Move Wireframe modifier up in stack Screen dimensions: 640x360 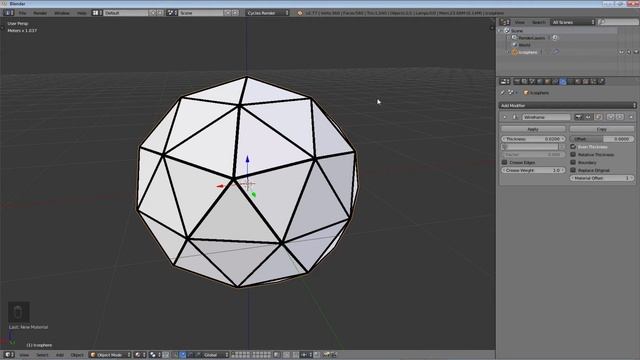(x=610, y=117)
